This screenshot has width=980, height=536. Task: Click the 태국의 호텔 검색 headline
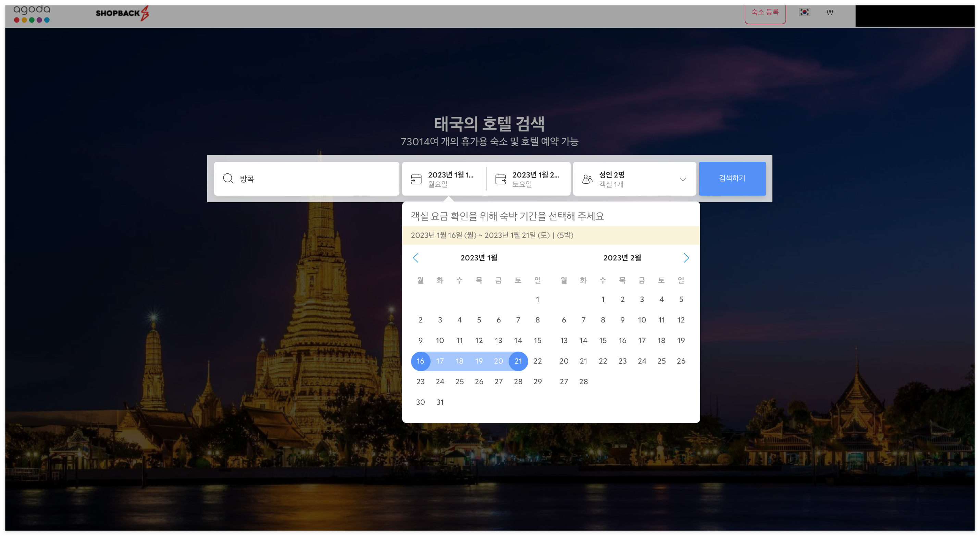pyautogui.click(x=489, y=123)
